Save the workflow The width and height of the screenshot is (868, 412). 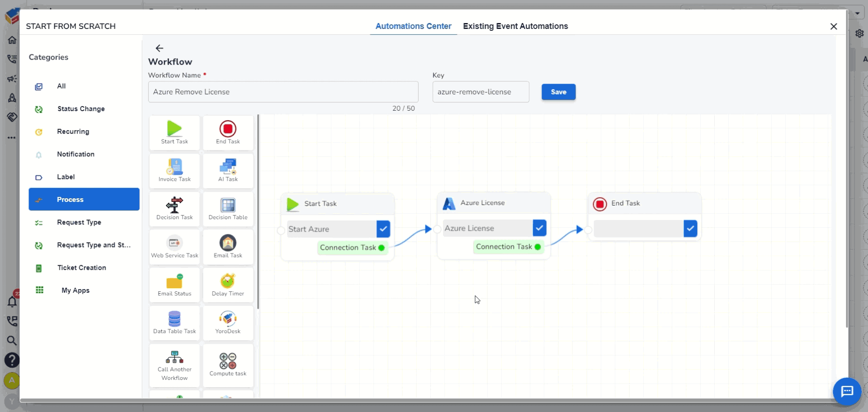[x=558, y=92]
